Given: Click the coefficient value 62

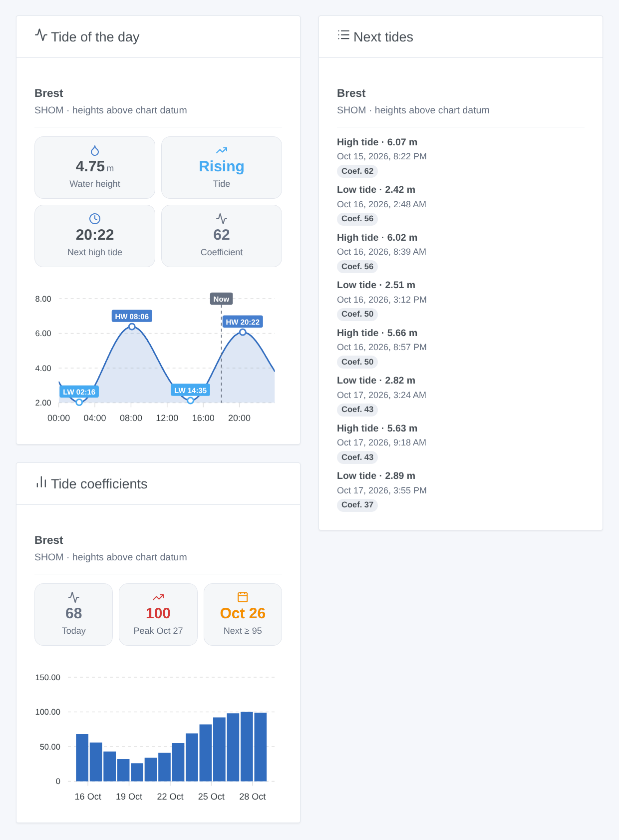Looking at the screenshot, I should pyautogui.click(x=222, y=235).
